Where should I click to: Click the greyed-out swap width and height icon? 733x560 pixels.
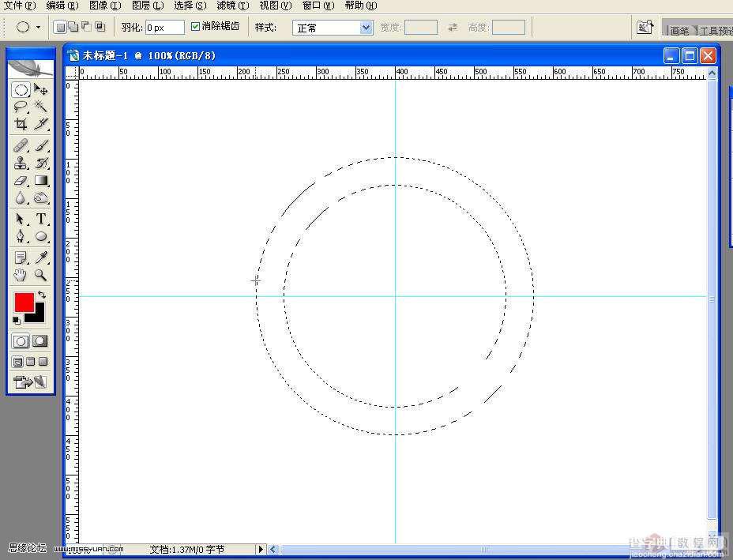tap(453, 28)
